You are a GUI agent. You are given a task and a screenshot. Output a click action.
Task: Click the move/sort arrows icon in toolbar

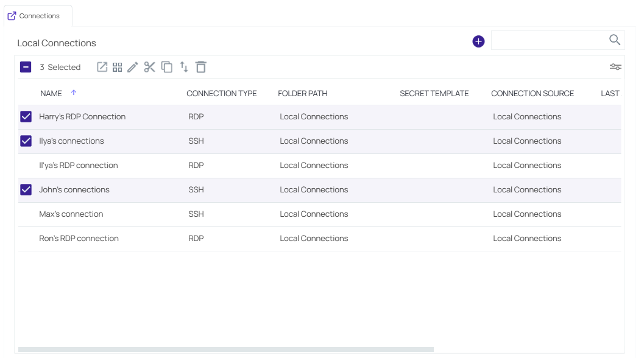[x=184, y=67]
